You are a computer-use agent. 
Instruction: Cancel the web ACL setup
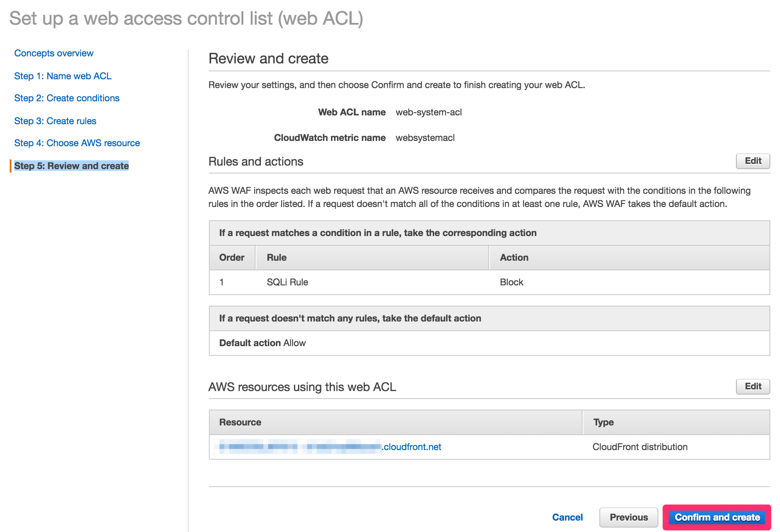(x=568, y=517)
